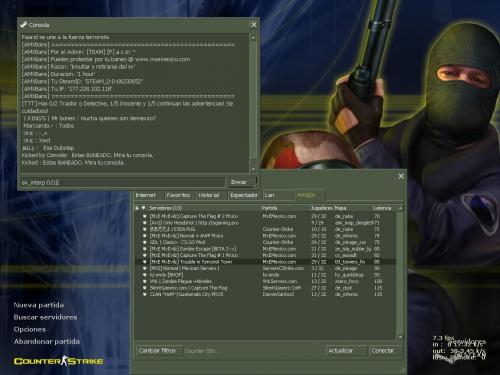Sort servers by the favorites heart column header
Viewport: 500px width, 375px height.
tap(144, 208)
